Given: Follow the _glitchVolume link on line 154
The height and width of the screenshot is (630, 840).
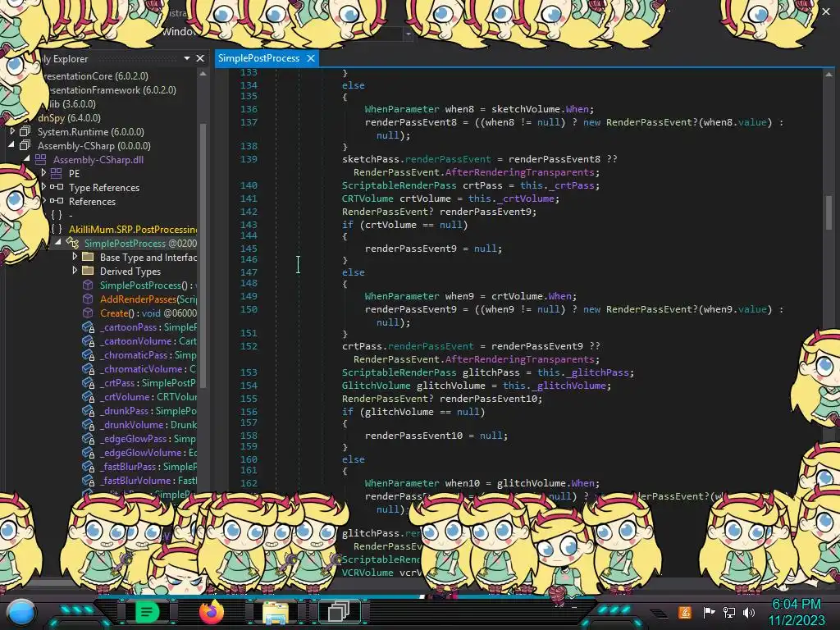Looking at the screenshot, I should pyautogui.click(x=568, y=386).
